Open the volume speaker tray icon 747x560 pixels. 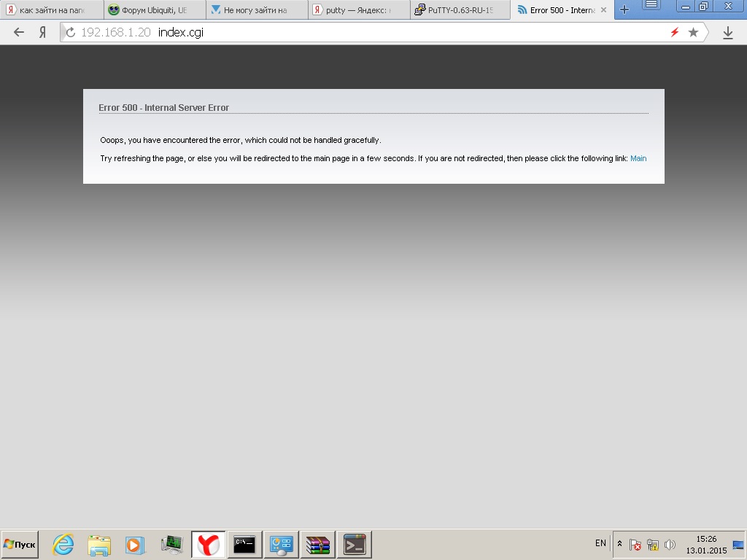(670, 544)
